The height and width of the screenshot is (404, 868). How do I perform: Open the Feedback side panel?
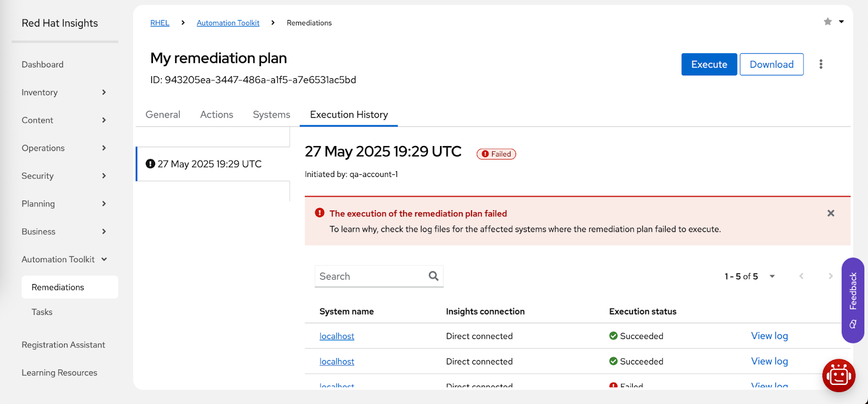(x=852, y=300)
